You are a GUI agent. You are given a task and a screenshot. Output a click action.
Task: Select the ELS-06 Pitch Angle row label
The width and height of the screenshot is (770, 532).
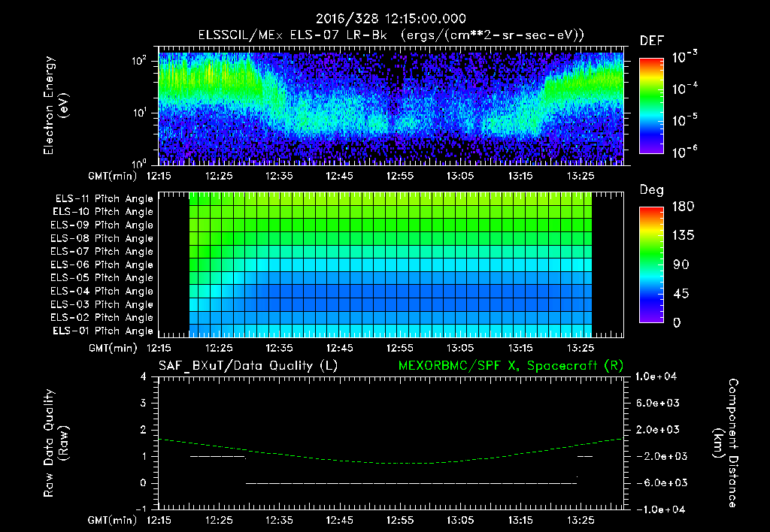point(102,264)
